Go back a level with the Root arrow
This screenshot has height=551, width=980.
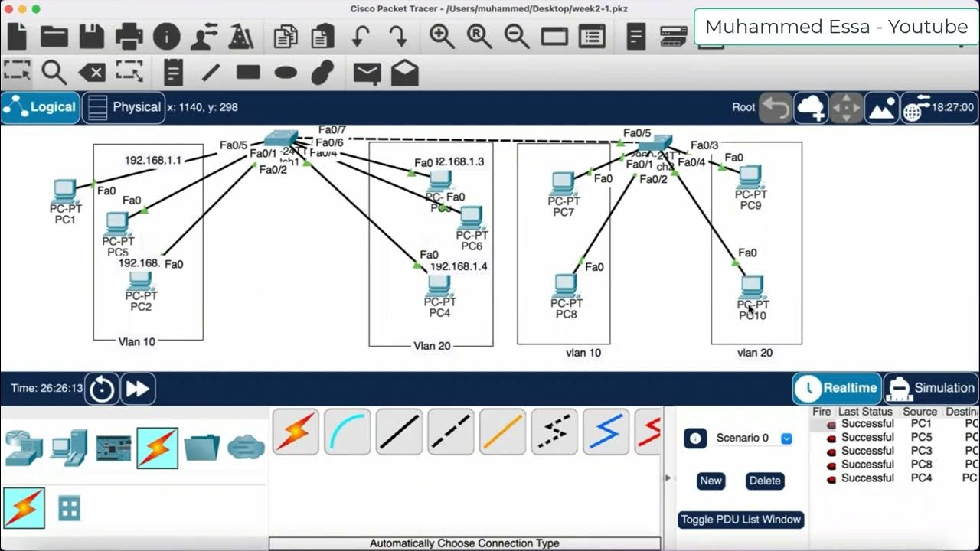[775, 108]
